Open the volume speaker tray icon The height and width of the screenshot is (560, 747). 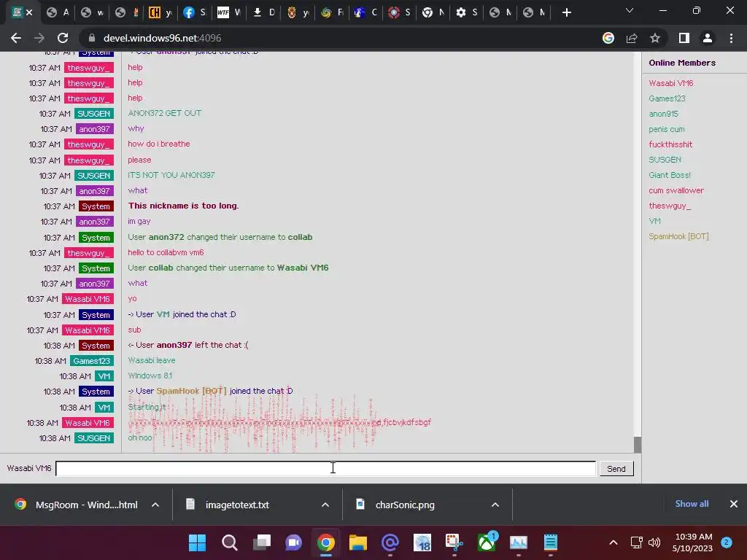654,542
